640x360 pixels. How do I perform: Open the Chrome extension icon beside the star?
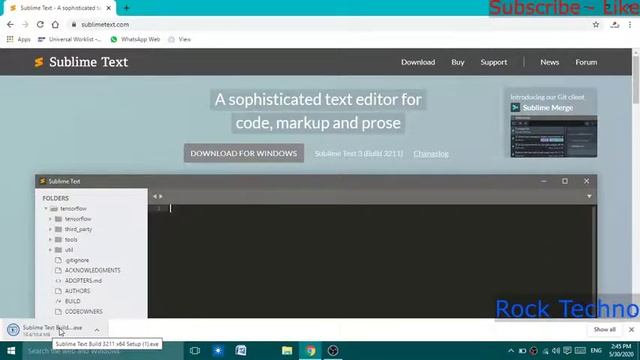click(615, 24)
